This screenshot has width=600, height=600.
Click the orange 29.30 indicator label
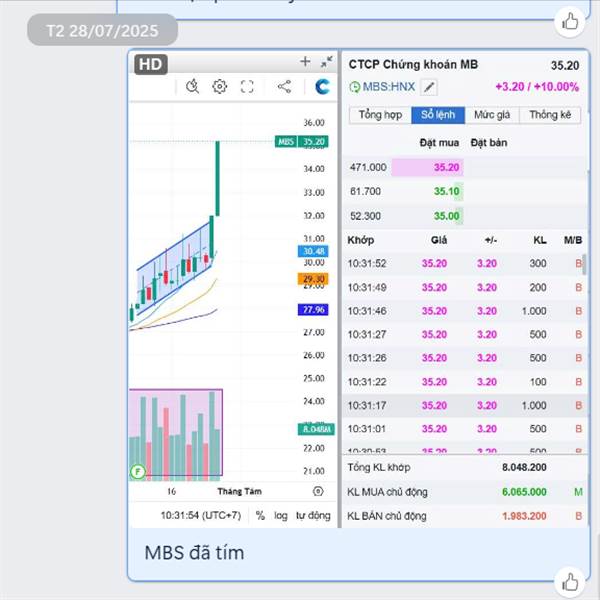[313, 279]
